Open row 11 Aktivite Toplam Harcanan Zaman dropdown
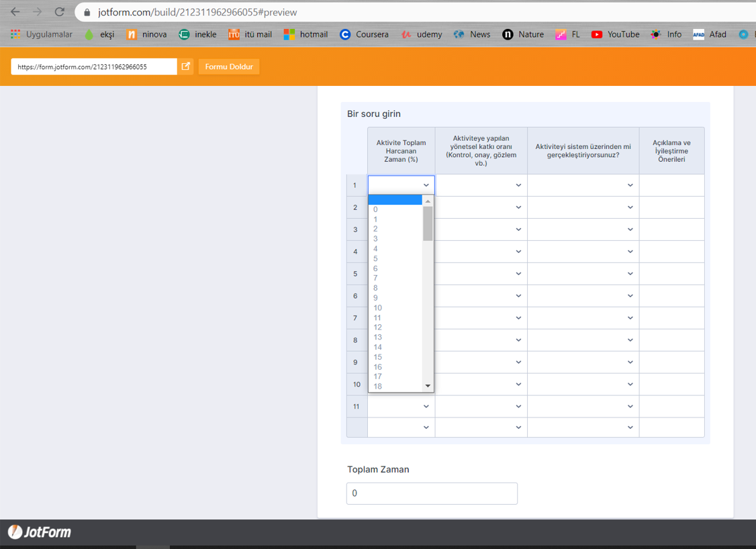 [x=401, y=407]
